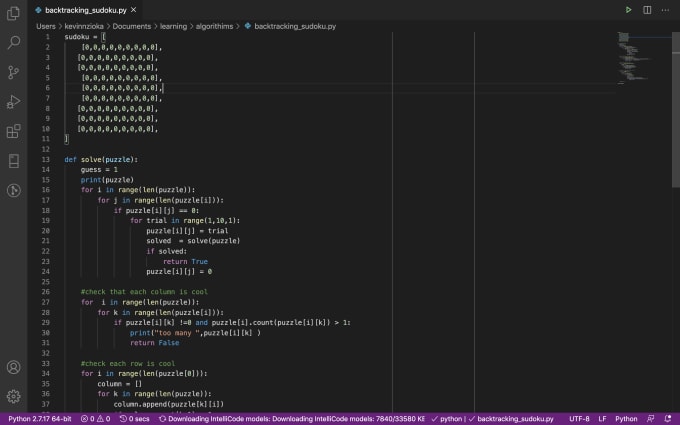The image size is (680, 425).
Task: Click the feedback icon in the status bar
Action: 650,418
